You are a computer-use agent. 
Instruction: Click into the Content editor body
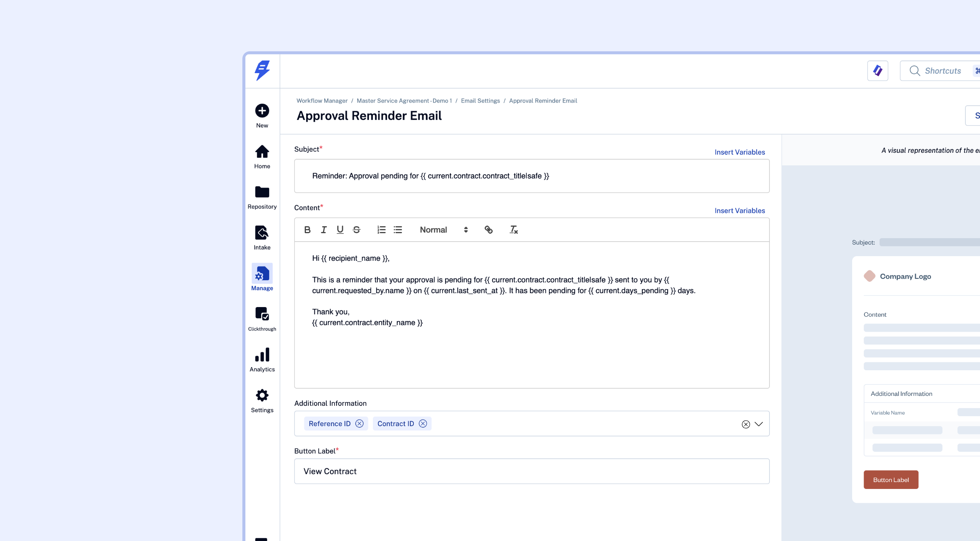click(532, 315)
